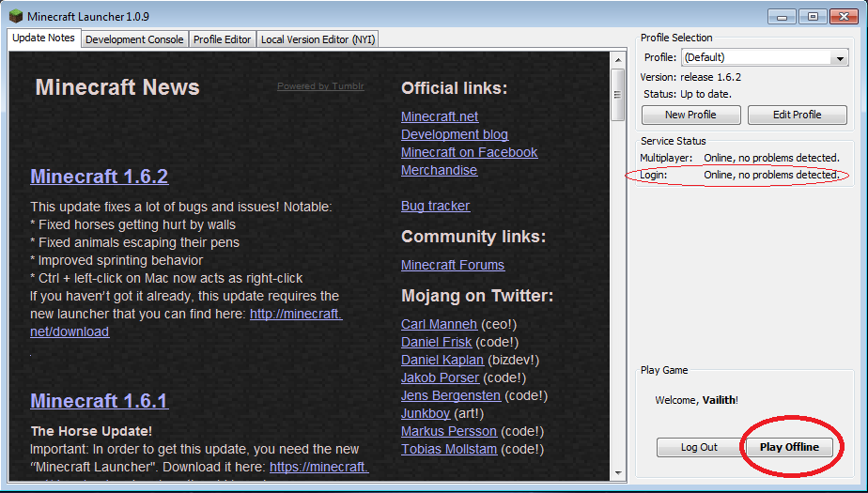This screenshot has width=868, height=493.
Task: Open the Profile Editor tab
Action: point(222,39)
